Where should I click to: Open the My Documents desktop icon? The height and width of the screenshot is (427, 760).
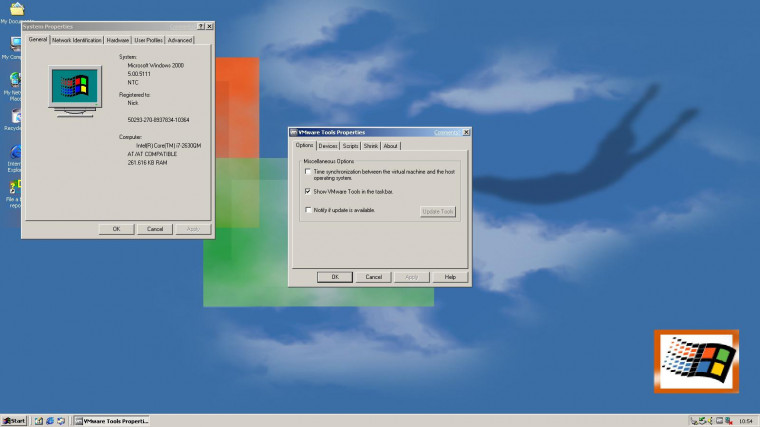click(16, 10)
